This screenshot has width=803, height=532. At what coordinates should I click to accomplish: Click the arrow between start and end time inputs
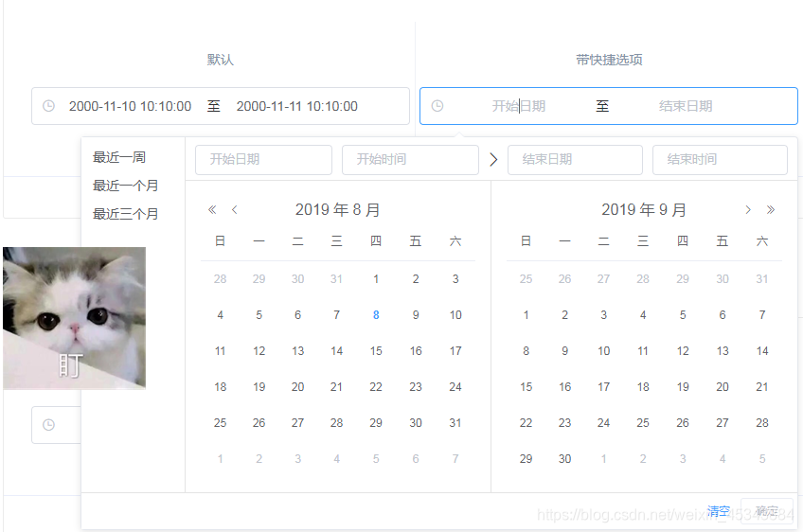pyautogui.click(x=493, y=159)
